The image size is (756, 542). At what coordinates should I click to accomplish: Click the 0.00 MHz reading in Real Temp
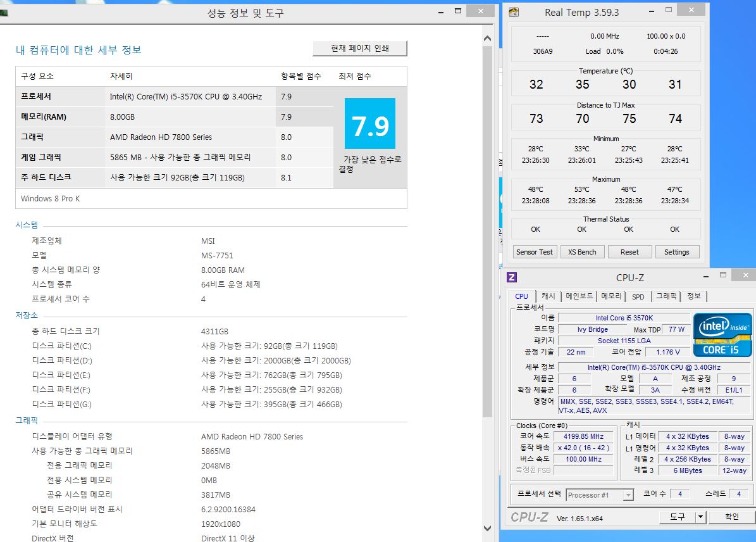point(605,36)
